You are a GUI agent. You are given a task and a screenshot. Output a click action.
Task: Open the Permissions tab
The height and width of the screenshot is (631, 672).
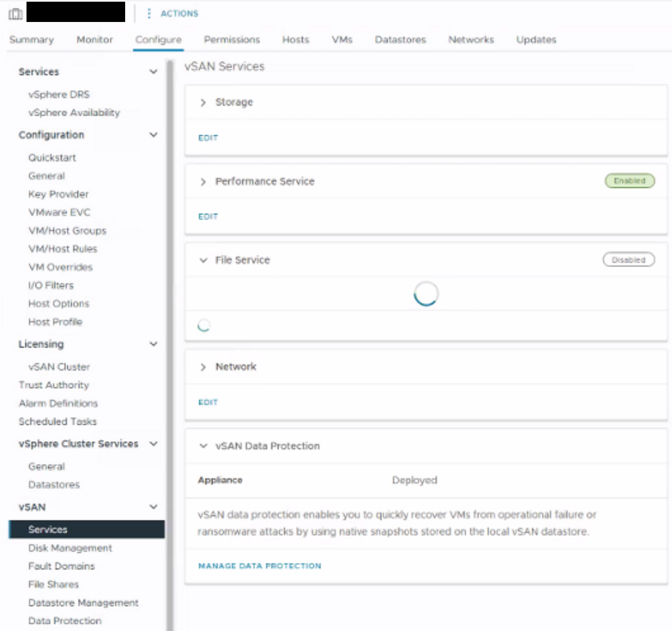tap(232, 39)
